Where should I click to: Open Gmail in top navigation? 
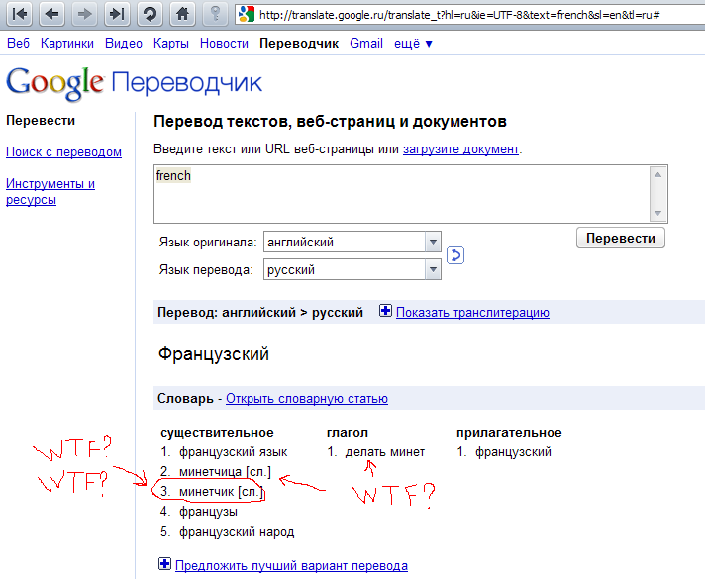[366, 44]
